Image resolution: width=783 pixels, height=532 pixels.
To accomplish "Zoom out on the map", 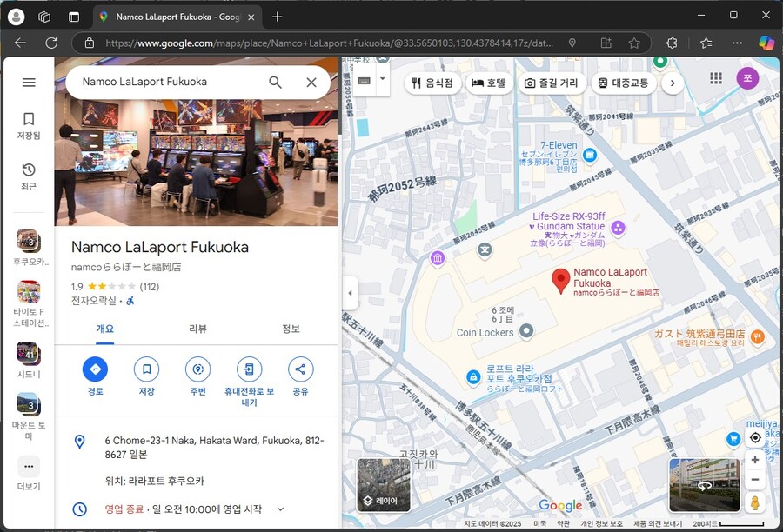I will click(755, 480).
